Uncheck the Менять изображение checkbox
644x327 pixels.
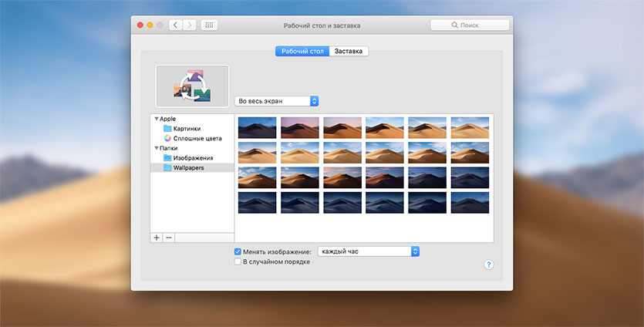238,251
